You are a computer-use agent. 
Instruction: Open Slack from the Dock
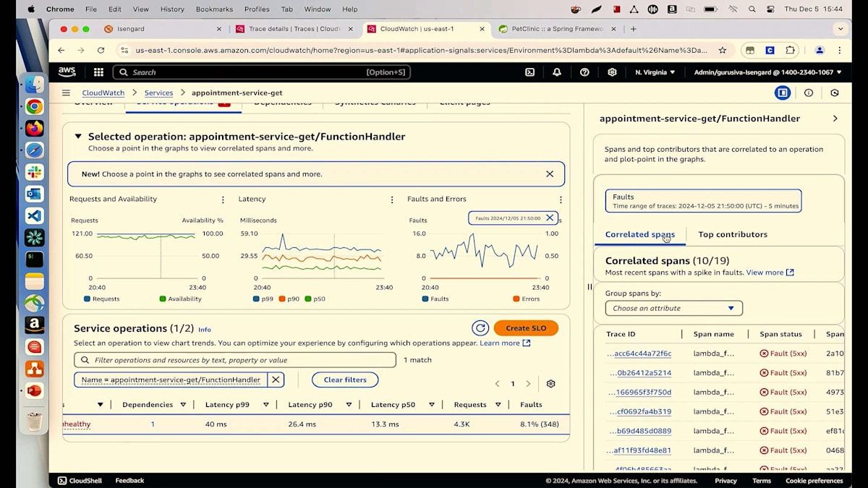coord(34,172)
